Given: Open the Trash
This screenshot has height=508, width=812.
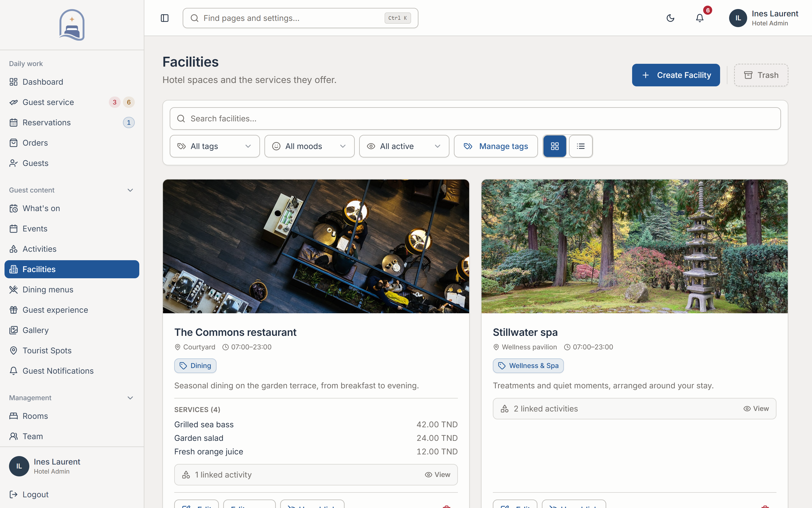Looking at the screenshot, I should pos(761,75).
